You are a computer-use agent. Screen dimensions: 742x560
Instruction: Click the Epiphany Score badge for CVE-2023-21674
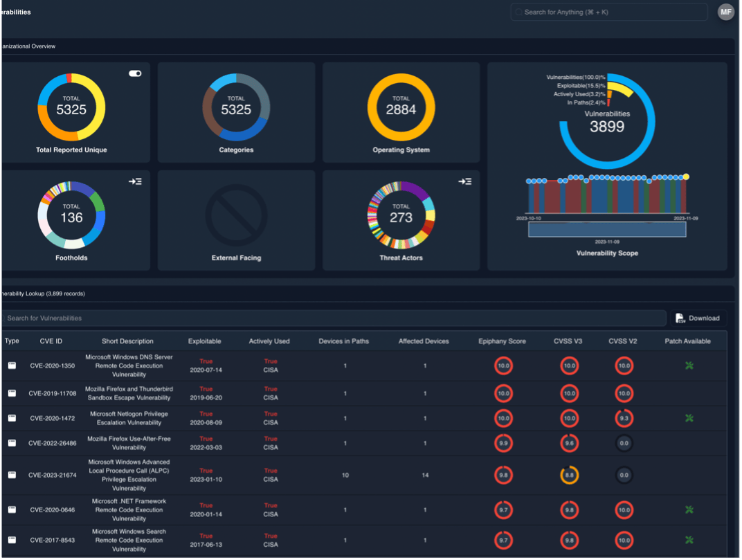503,475
